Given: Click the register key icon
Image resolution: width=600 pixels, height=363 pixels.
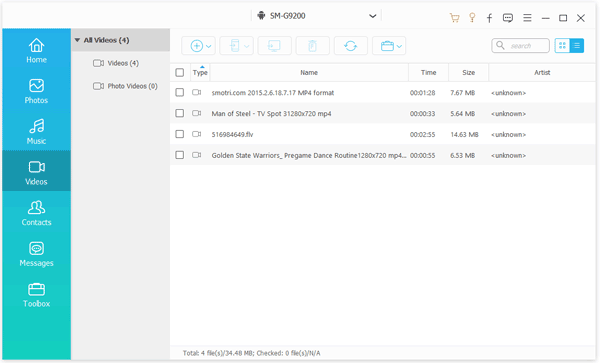Looking at the screenshot, I should click(x=472, y=18).
